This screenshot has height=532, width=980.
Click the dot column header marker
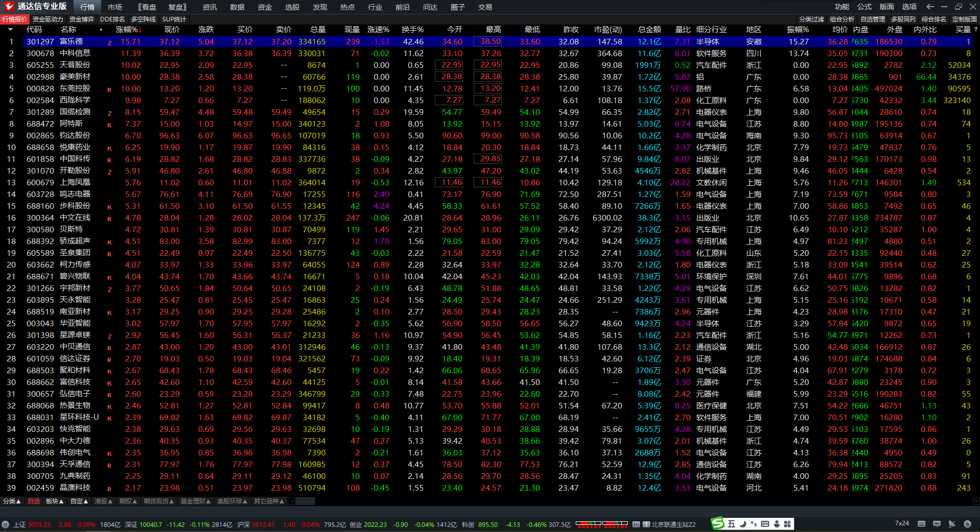[101, 30]
